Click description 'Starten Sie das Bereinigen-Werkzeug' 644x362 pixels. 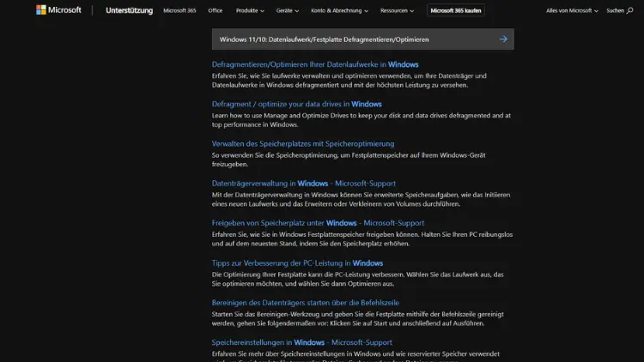point(358,318)
